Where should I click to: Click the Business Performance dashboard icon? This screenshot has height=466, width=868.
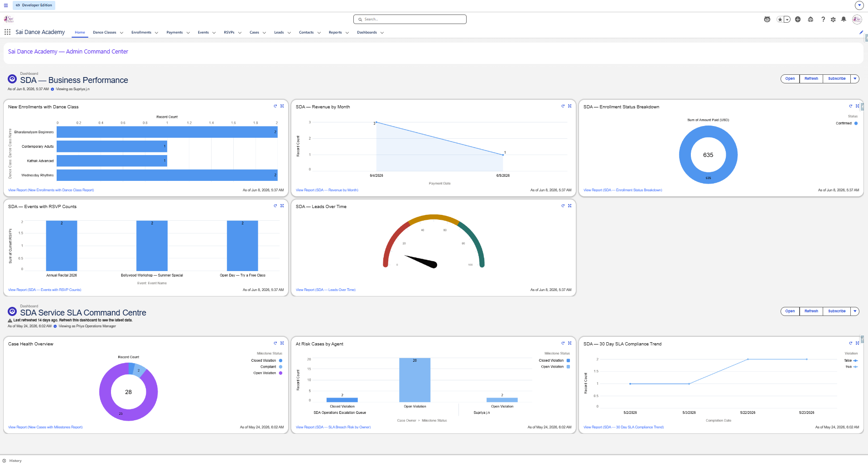pyautogui.click(x=12, y=79)
